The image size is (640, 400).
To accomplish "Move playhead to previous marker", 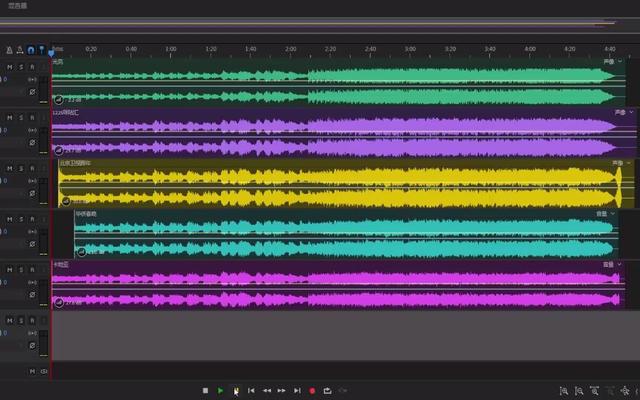I will [x=251, y=391].
